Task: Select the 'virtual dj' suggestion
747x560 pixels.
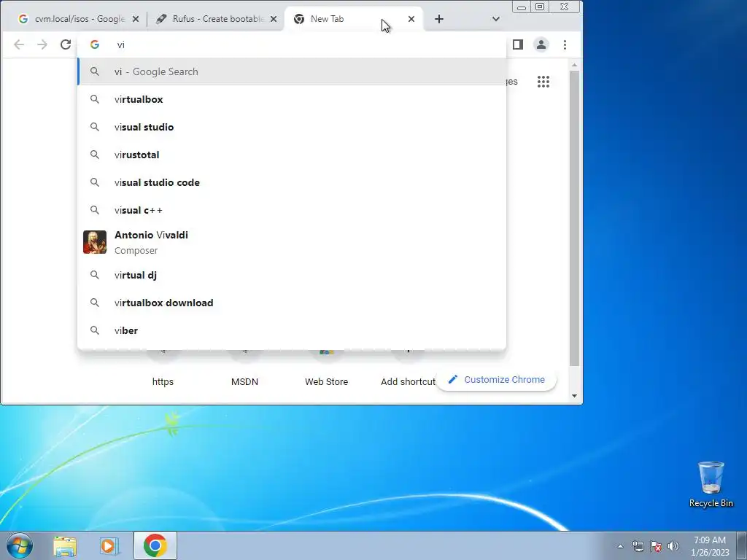Action: tap(292, 275)
